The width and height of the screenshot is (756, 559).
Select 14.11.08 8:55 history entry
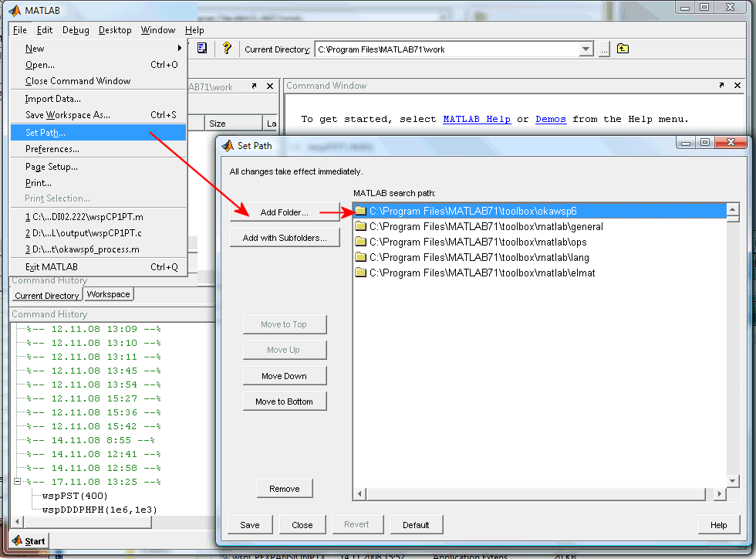[x=91, y=440]
